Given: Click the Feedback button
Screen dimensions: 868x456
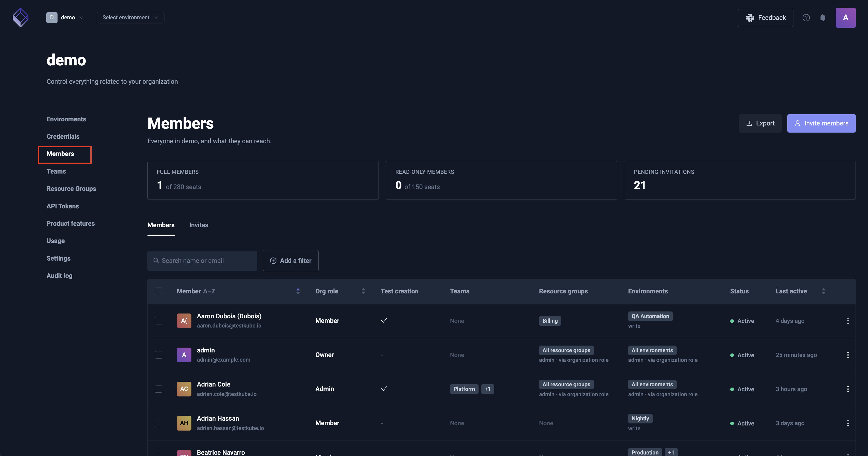Looking at the screenshot, I should point(765,18).
